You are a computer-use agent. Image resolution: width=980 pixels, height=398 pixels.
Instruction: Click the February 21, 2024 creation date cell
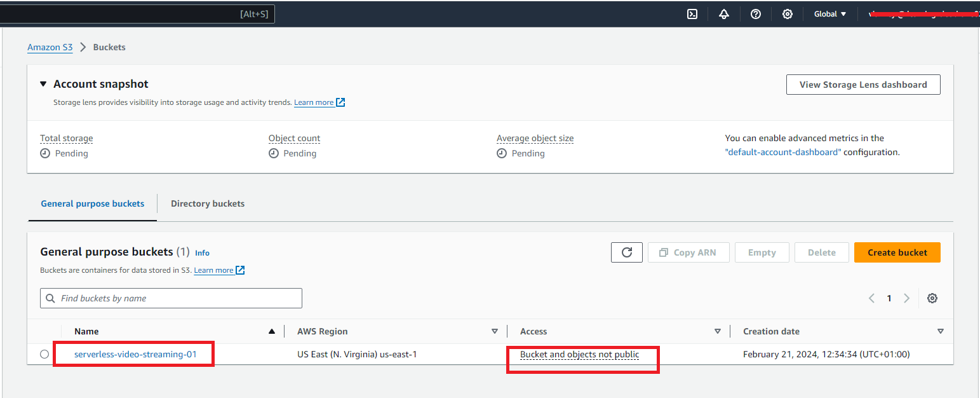[x=826, y=354]
